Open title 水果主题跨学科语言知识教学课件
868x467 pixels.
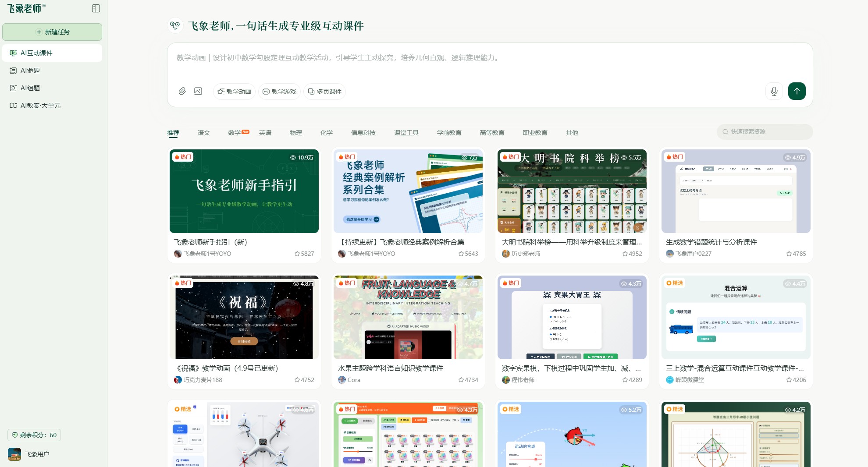tap(391, 368)
